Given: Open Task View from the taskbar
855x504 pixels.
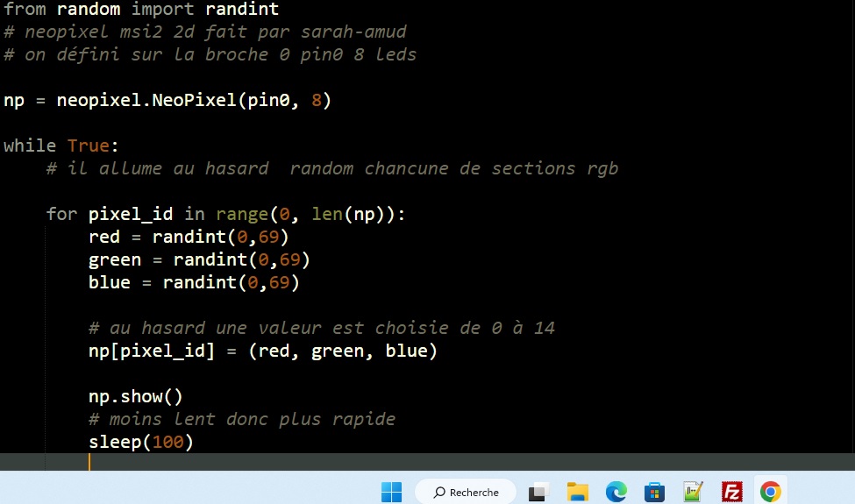Looking at the screenshot, I should 538,492.
